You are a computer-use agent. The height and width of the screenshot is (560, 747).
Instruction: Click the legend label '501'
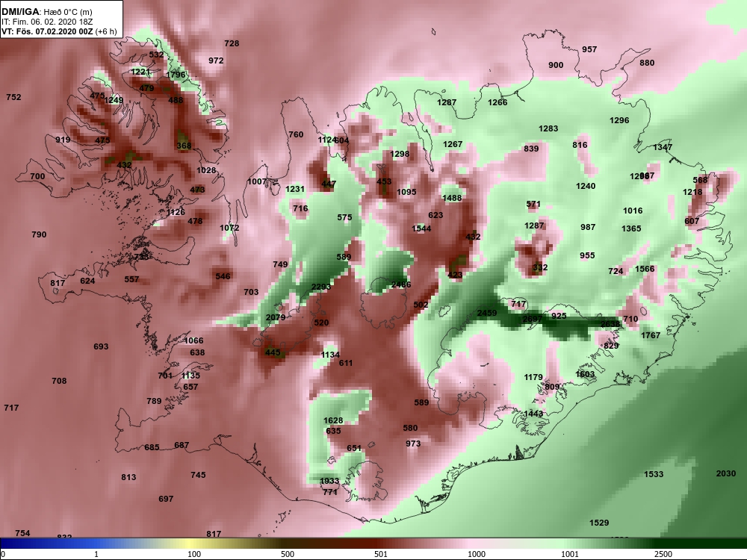pos(381,554)
